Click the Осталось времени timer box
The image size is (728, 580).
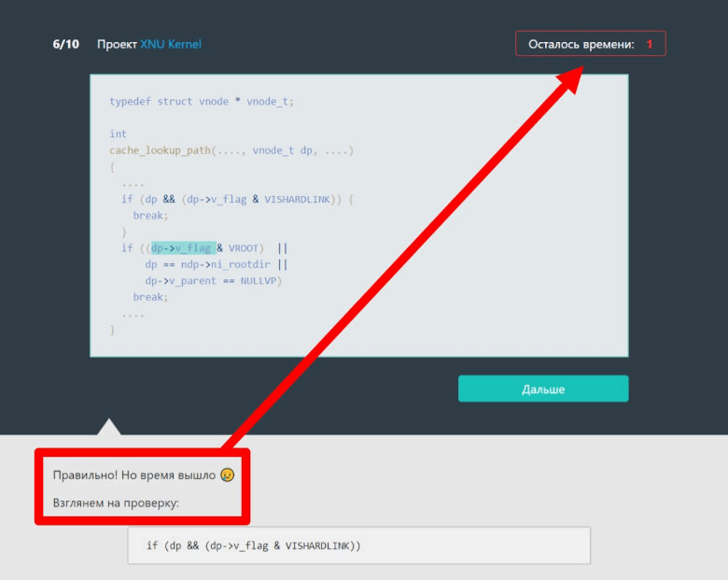pyautogui.click(x=590, y=44)
